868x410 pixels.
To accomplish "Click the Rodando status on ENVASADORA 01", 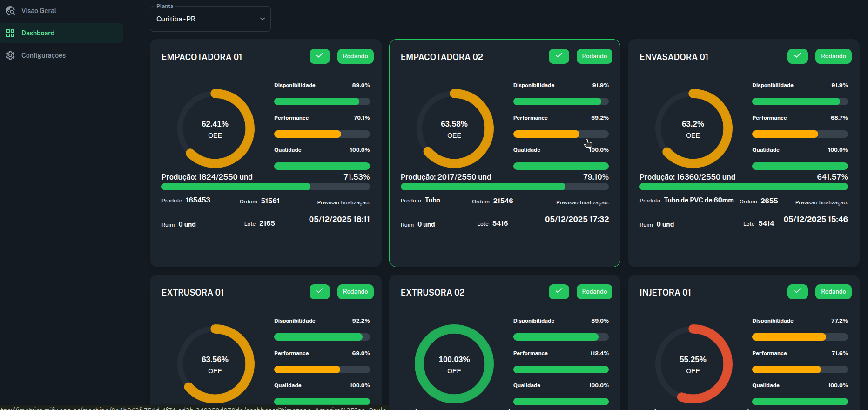I will click(x=833, y=56).
